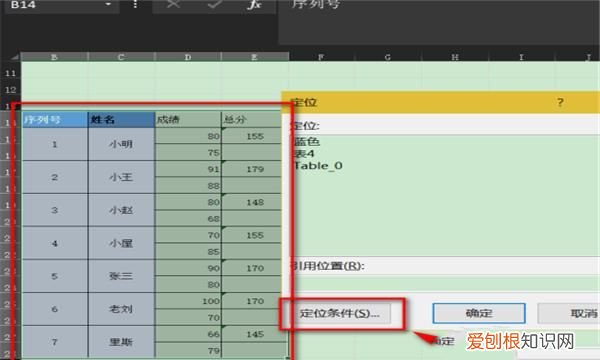Click the name cell 张三

(x=121, y=276)
